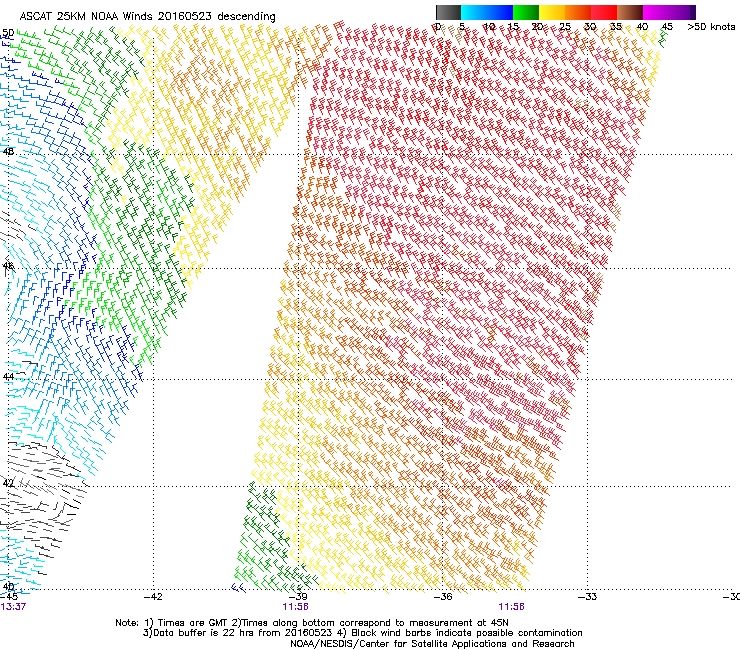740x650 pixels.
Task: Click the '13:37' purple time label
Action: coord(13,607)
